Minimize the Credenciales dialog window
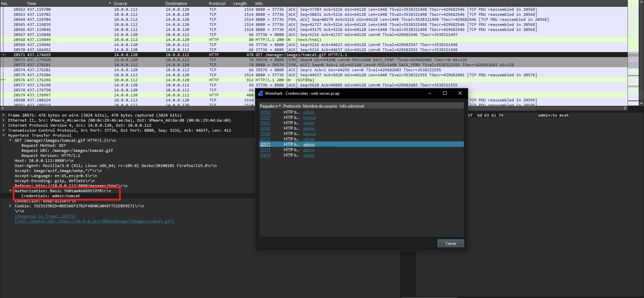 click(x=429, y=93)
